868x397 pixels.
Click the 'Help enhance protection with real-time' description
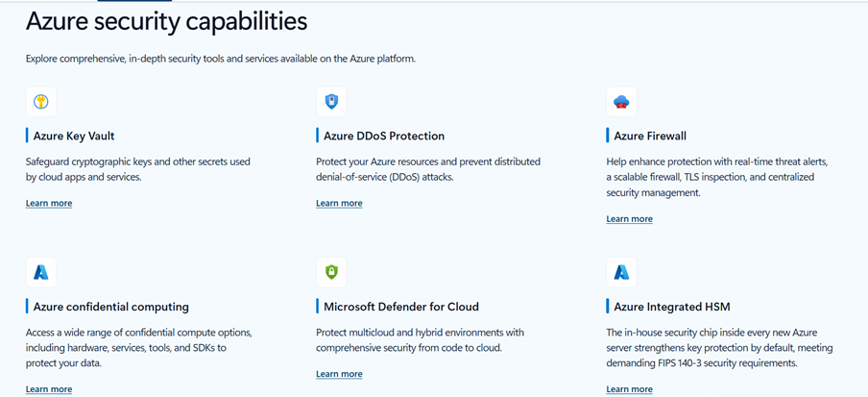[718, 178]
